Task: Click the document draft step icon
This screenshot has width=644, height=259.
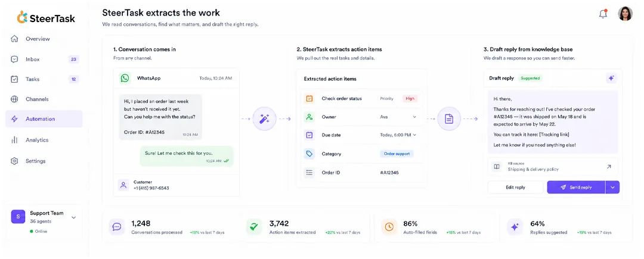Action: 449,119
